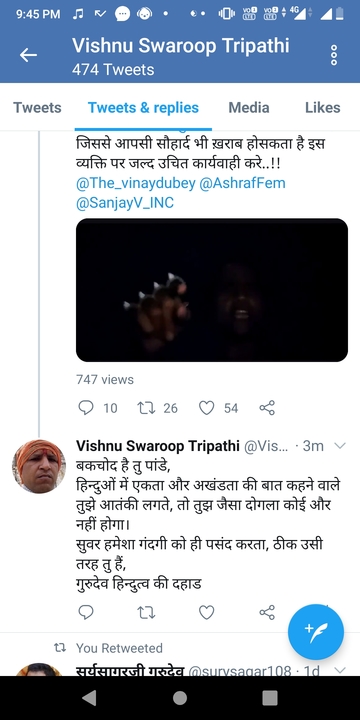Play the dark video thumbnail
360x720 pixels.
[x=212, y=290]
